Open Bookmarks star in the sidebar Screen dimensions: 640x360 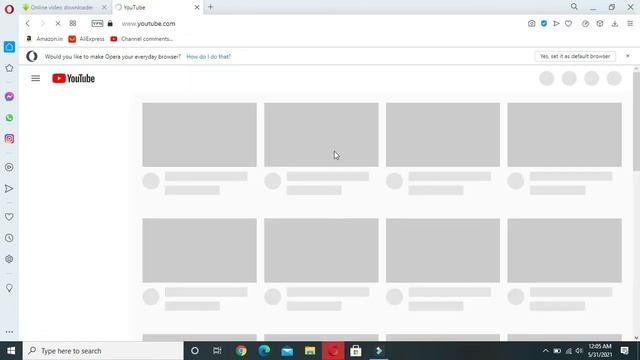(9, 68)
